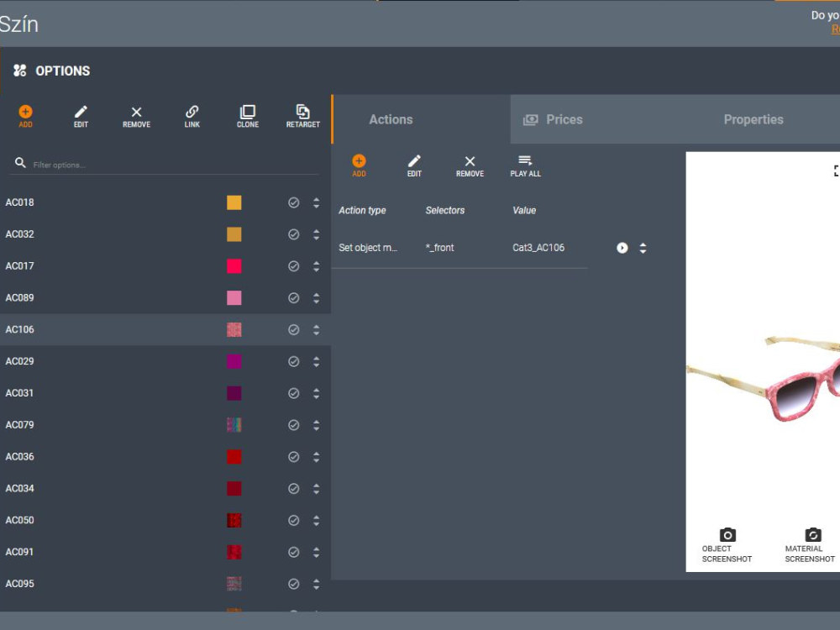840x630 pixels.
Task: Remove the action in Actions panel
Action: (x=470, y=165)
